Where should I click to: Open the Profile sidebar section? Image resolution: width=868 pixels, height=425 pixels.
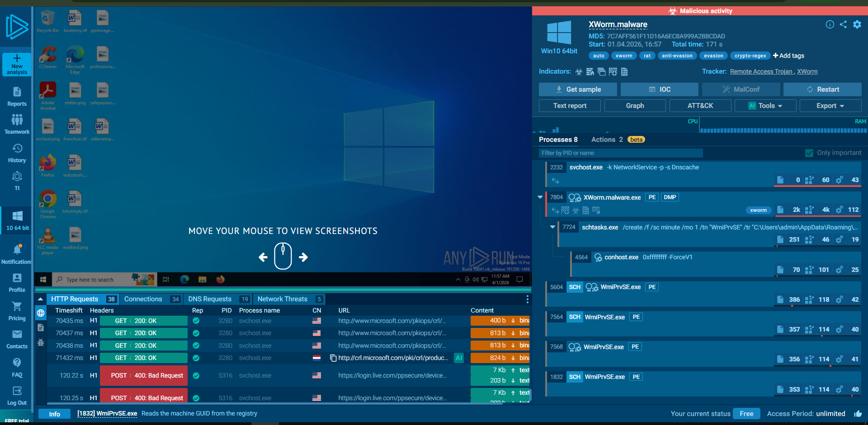tap(17, 283)
